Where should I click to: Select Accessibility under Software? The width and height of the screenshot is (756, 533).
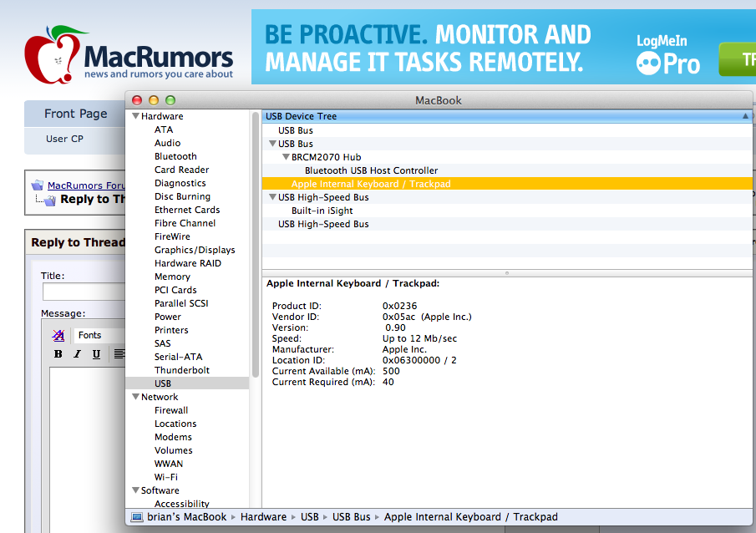click(x=182, y=504)
